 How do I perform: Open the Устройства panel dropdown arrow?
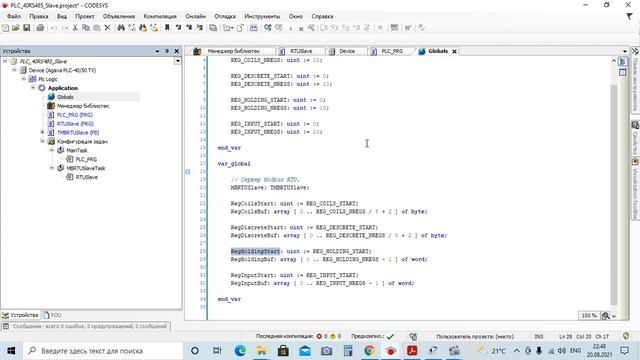tap(157, 51)
